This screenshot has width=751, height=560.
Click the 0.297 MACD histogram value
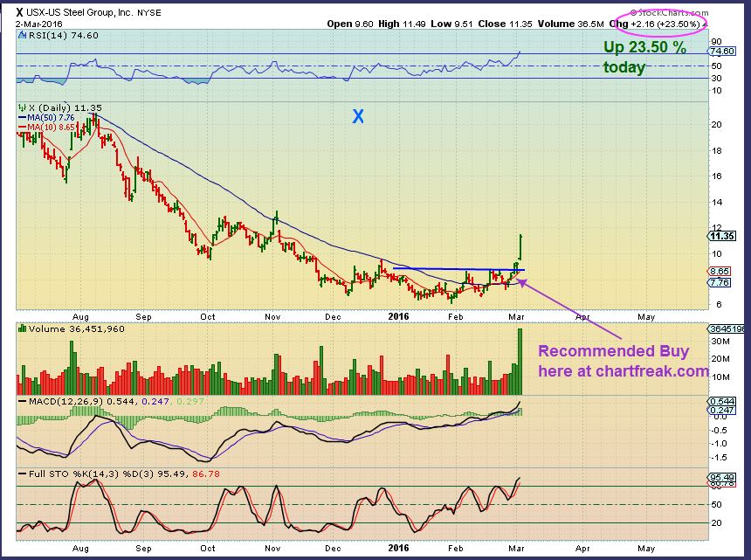[190, 401]
